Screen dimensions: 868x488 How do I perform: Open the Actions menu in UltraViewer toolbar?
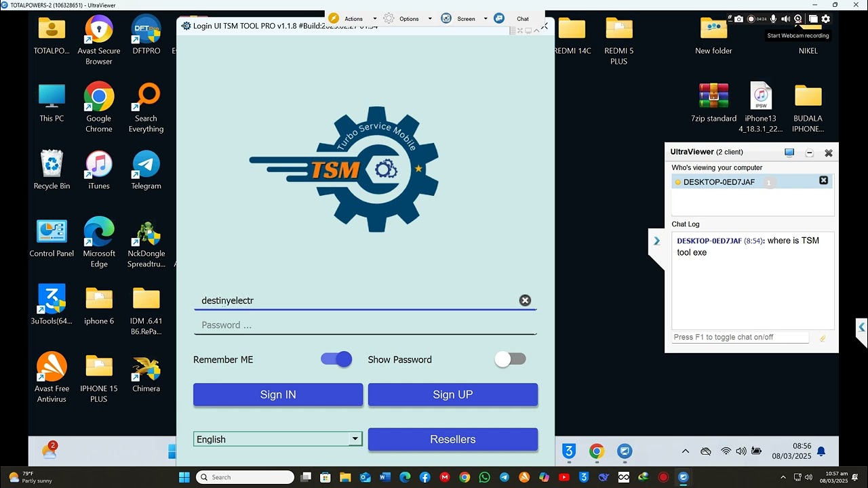click(353, 19)
